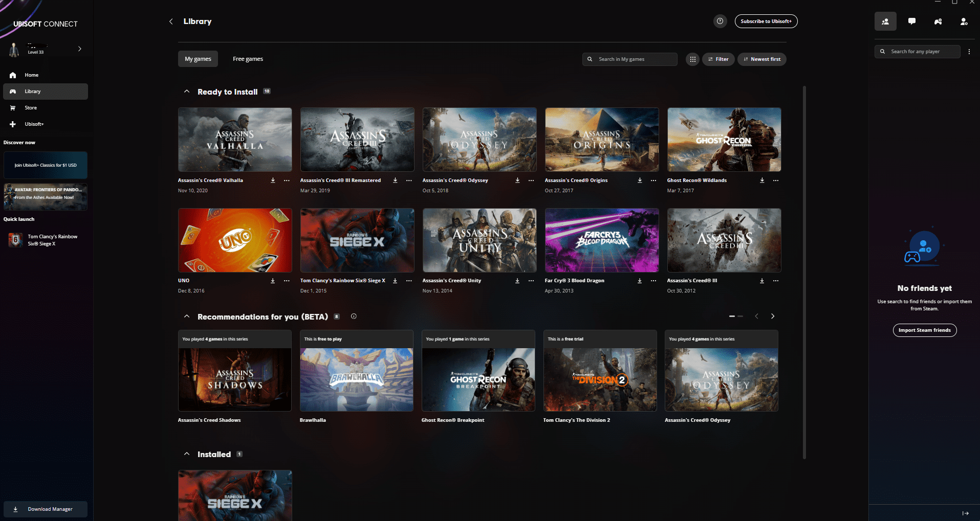Click Import Steam friends
This screenshot has height=521, width=980.
(924, 330)
